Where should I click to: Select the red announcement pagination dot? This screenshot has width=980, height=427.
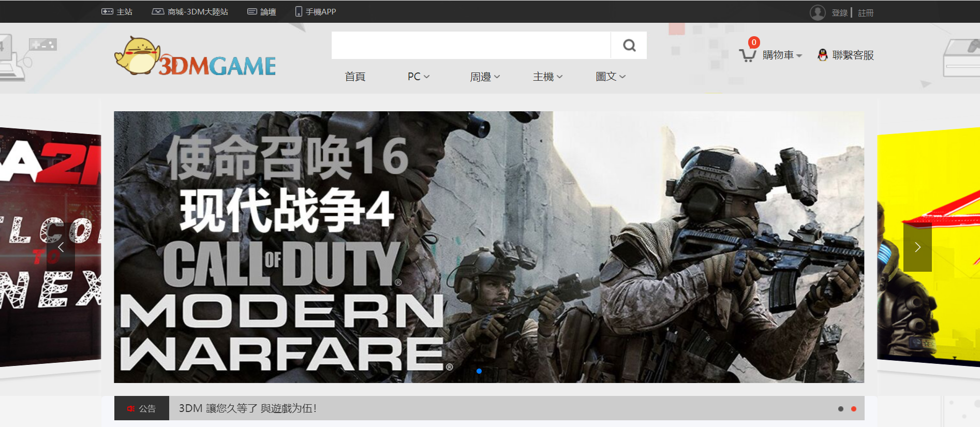coord(854,409)
